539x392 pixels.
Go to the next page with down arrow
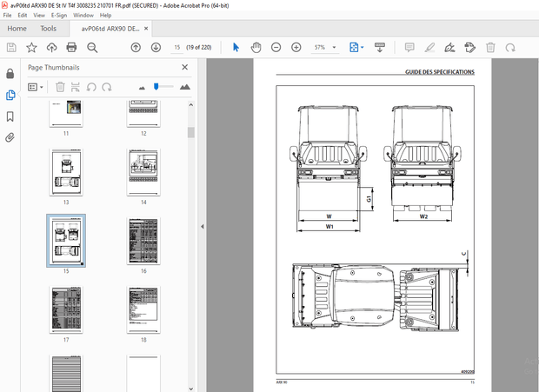pos(156,48)
